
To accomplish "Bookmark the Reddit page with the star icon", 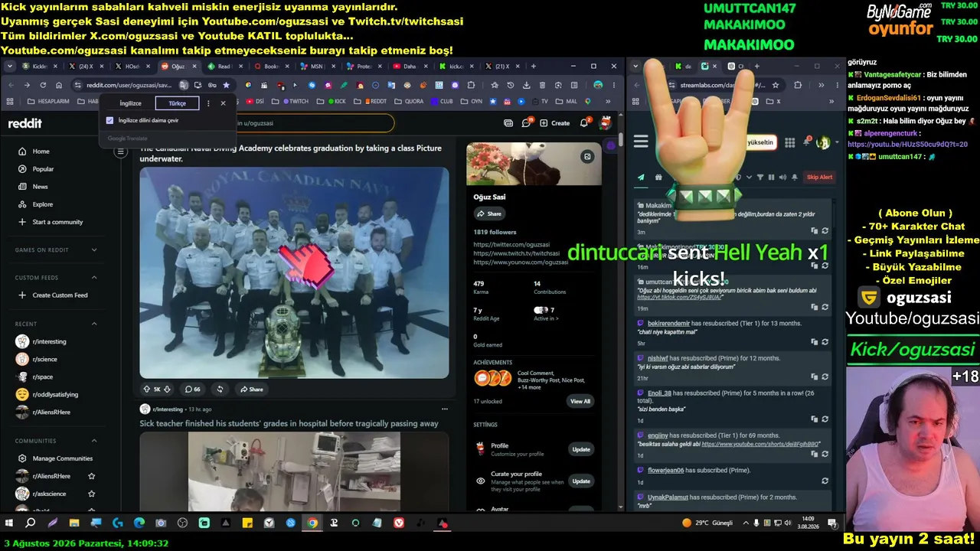I will pyautogui.click(x=226, y=85).
